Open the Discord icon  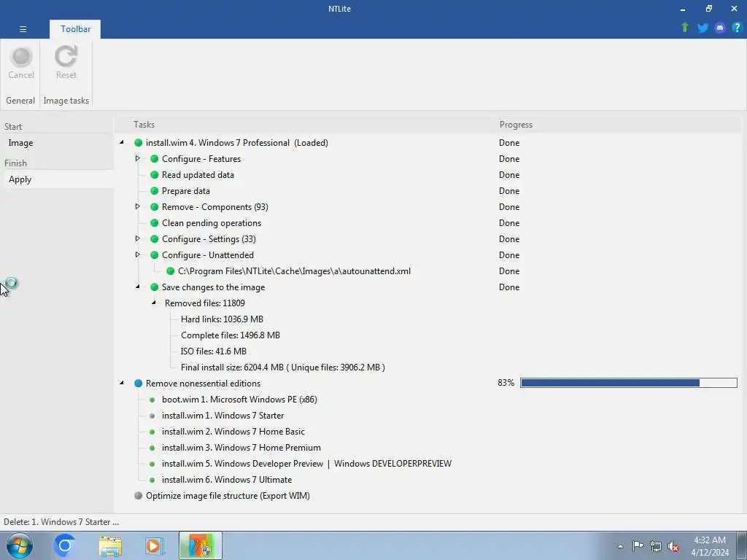(720, 28)
